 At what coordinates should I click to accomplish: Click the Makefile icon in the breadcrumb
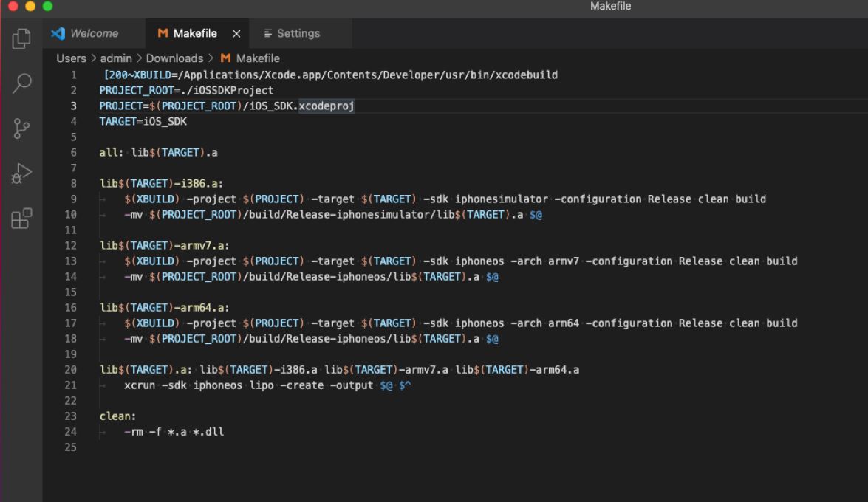tap(225, 58)
